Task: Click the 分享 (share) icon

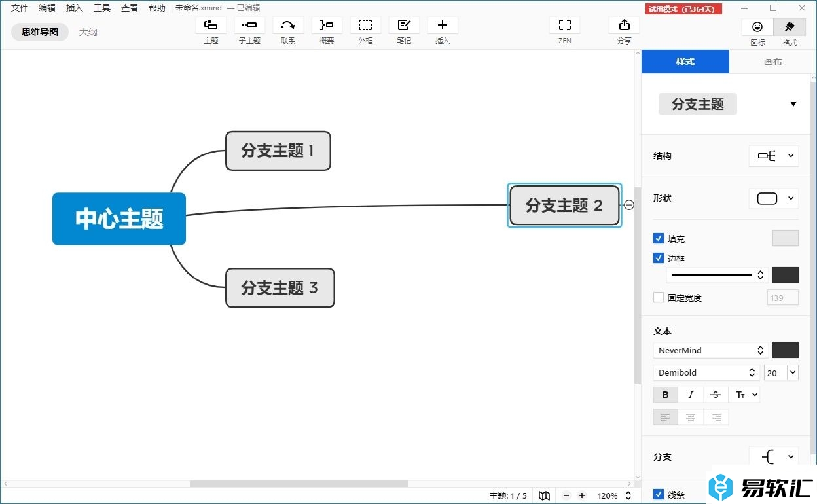Action: pyautogui.click(x=625, y=25)
